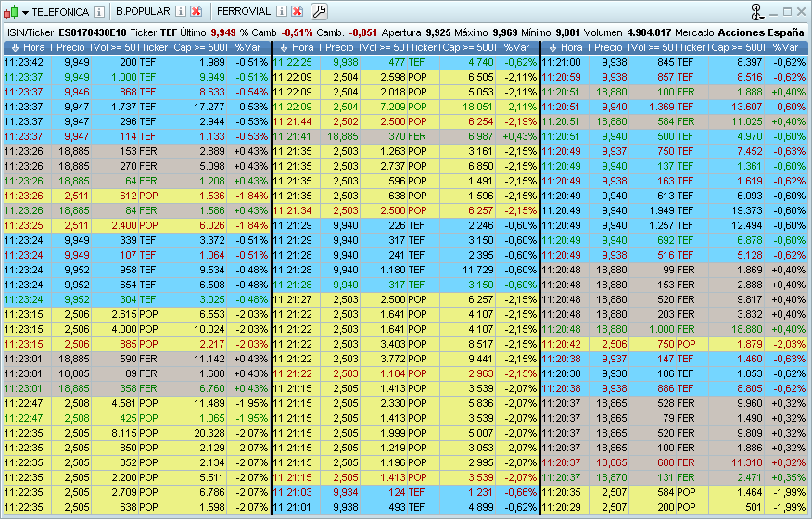The image size is (812, 519).
Task: Click the Apertura value 9,925
Action: click(438, 32)
